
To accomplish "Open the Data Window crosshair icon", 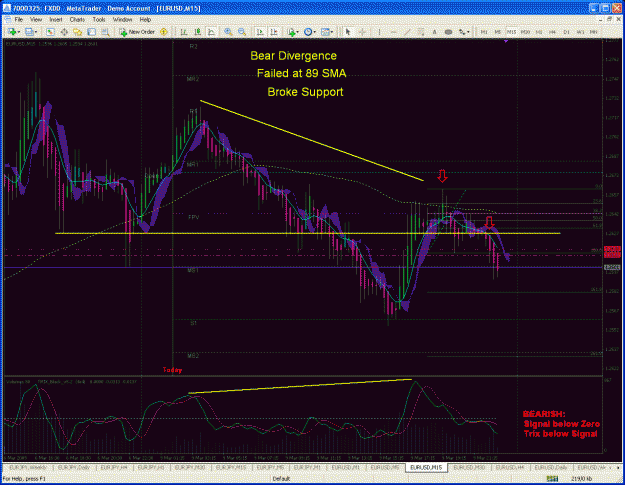I will [x=64, y=32].
